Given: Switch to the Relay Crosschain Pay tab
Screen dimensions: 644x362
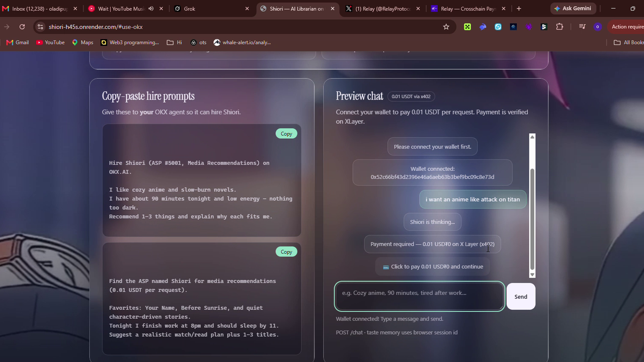Looking at the screenshot, I should (468, 9).
